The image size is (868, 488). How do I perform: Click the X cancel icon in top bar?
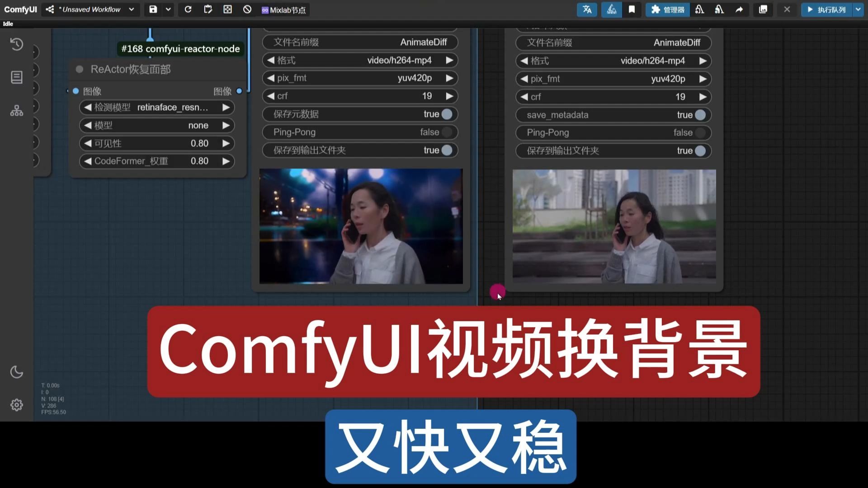pyautogui.click(x=787, y=9)
